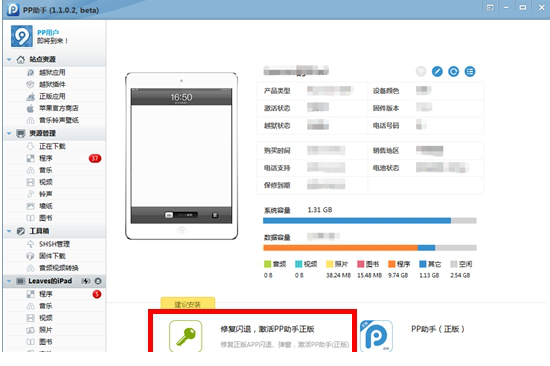Click the cyan 视频 legend swatch
The width and height of the screenshot is (550, 366).
coord(299,264)
